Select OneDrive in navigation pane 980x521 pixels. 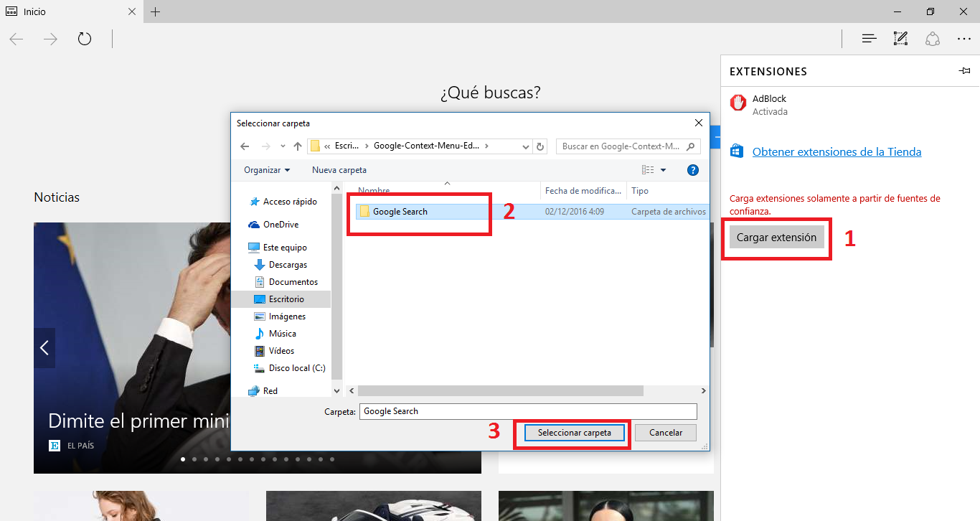tap(273, 225)
